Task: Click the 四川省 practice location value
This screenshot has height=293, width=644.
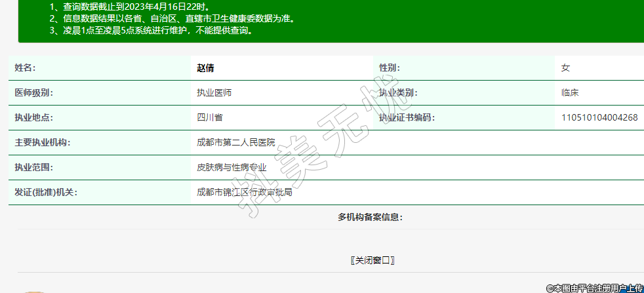Action: [210, 118]
